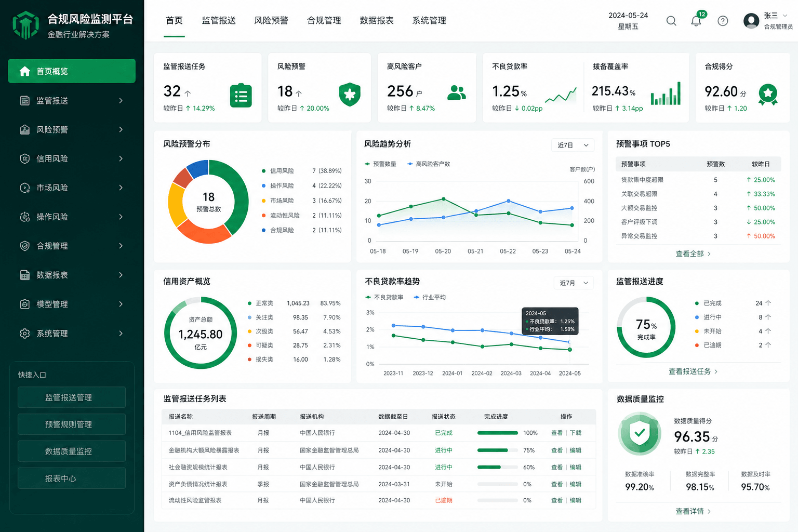
Task: Click the 合规得分 award badge icon
Action: coord(768,95)
